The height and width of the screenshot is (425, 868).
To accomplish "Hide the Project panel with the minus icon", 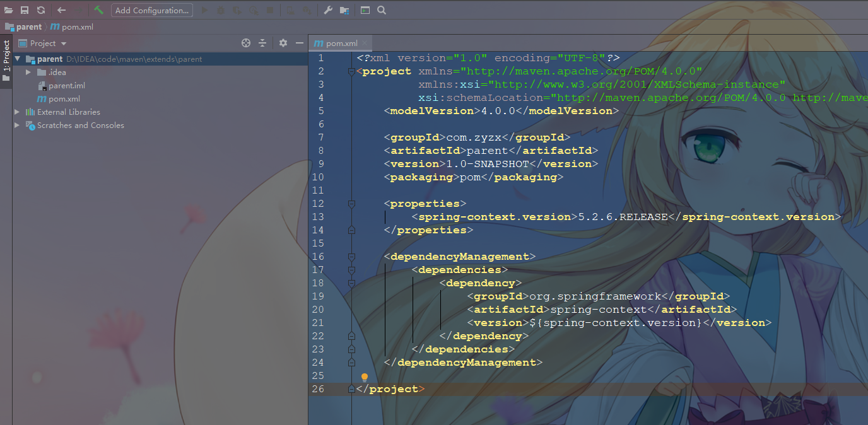I will click(x=300, y=43).
